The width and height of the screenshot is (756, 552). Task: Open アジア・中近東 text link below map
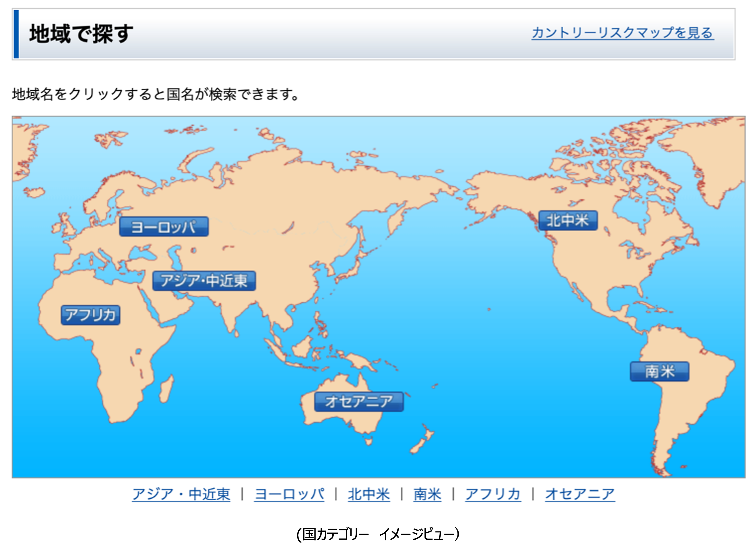point(181,494)
